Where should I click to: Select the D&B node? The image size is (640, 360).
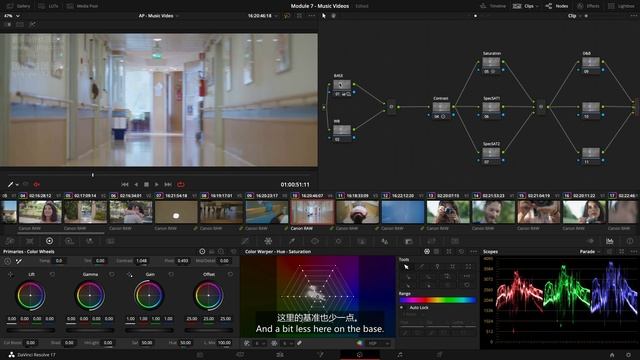coord(591,62)
